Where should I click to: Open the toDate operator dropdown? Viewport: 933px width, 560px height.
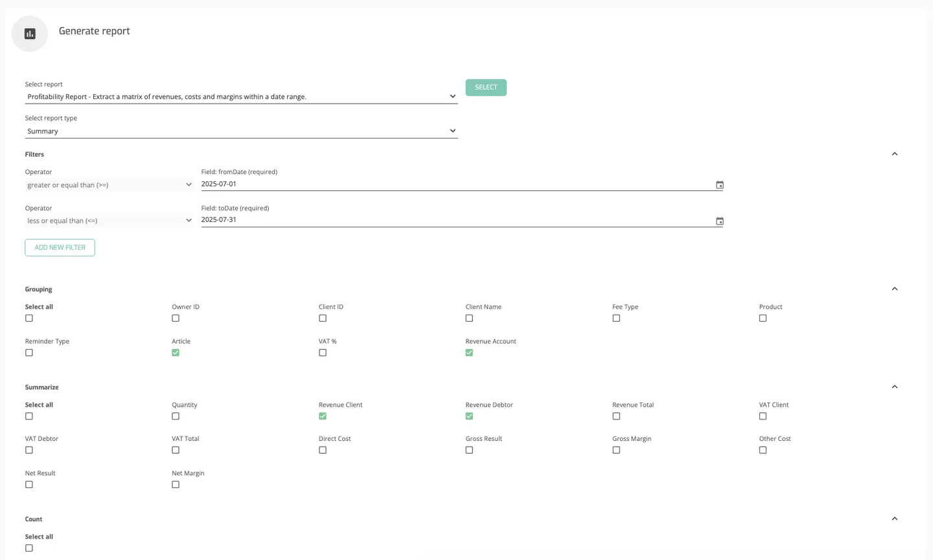click(109, 221)
